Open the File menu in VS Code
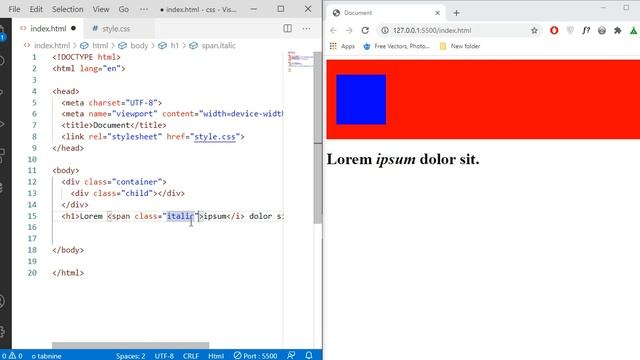Viewport: 640px width, 360px height. [14, 9]
